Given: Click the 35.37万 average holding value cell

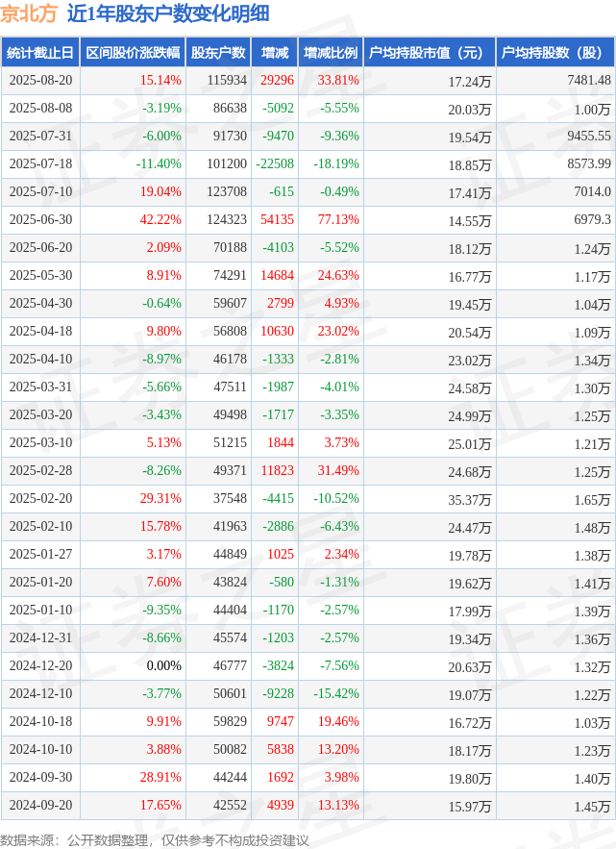Looking at the screenshot, I should (x=469, y=500).
